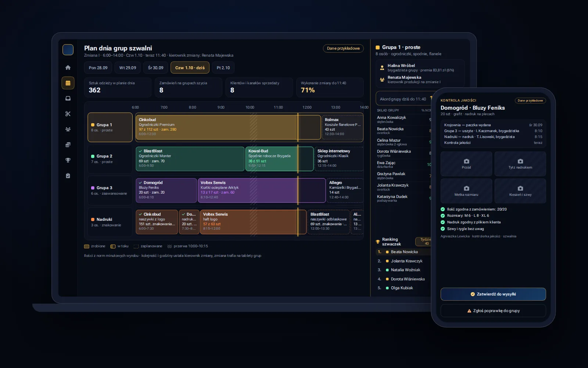This screenshot has height=368, width=588.
Task: Click the brigadier icon beside Halina Wróbel
Action: click(382, 68)
